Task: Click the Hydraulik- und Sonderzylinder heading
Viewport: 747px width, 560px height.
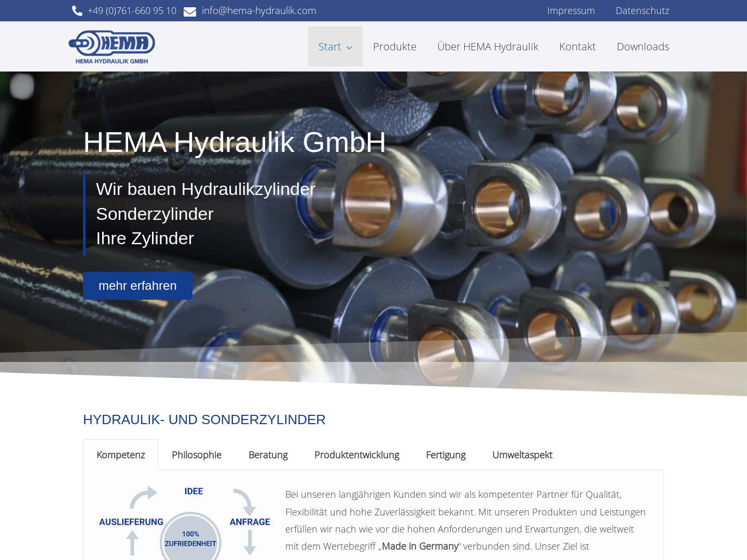Action: [x=204, y=419]
